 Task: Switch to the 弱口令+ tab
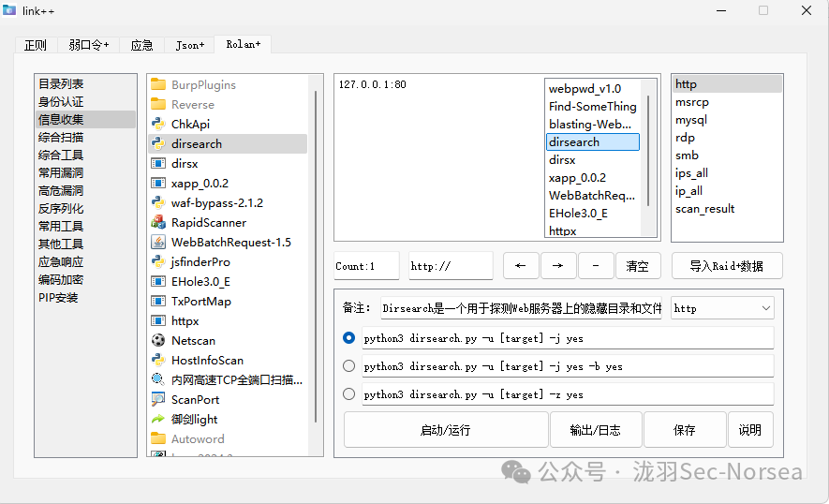point(89,45)
